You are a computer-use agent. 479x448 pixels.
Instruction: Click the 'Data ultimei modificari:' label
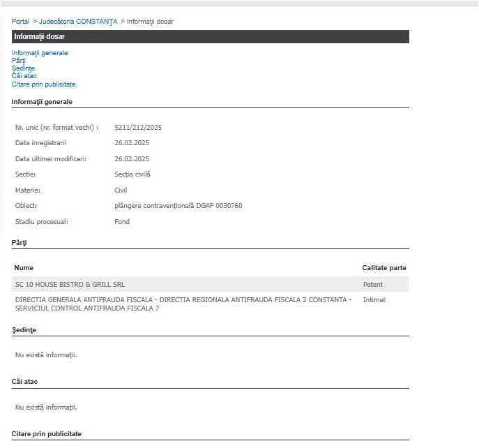click(51, 159)
